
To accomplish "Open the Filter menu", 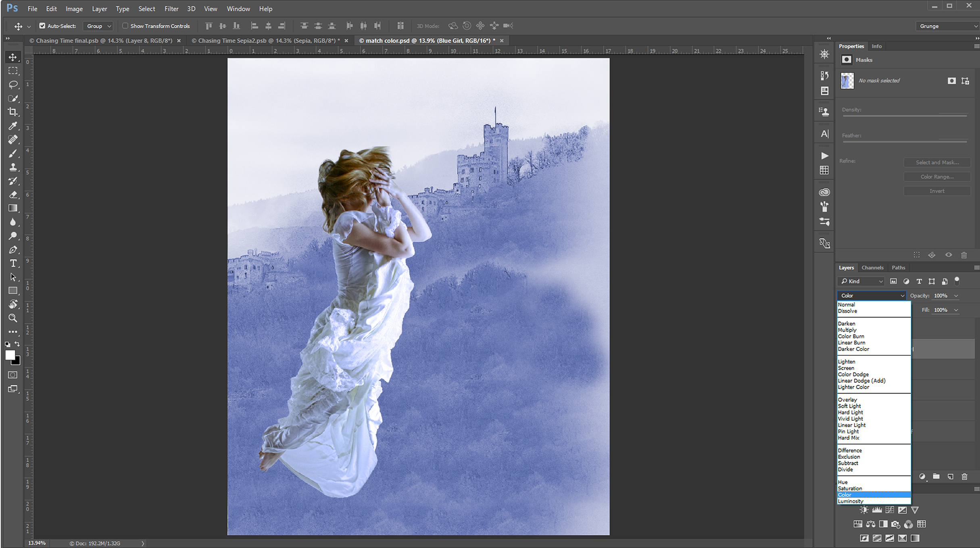I will (x=171, y=9).
